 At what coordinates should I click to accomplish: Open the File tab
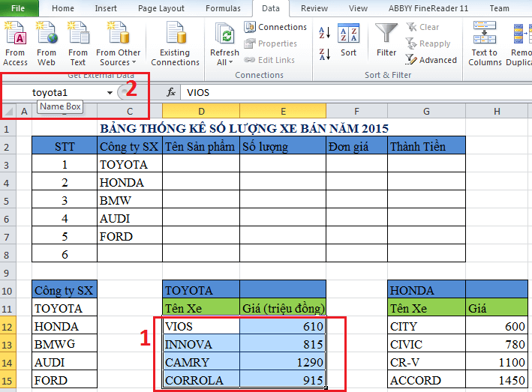(x=18, y=8)
